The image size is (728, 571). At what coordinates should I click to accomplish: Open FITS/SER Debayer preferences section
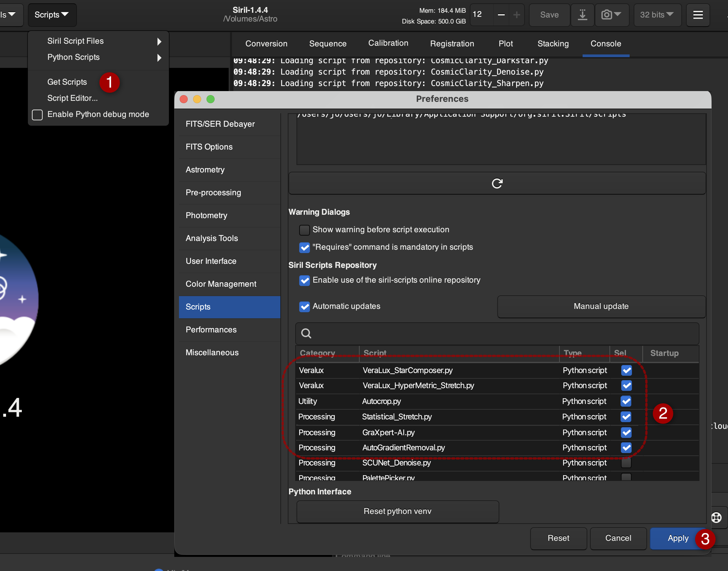[x=230, y=124]
